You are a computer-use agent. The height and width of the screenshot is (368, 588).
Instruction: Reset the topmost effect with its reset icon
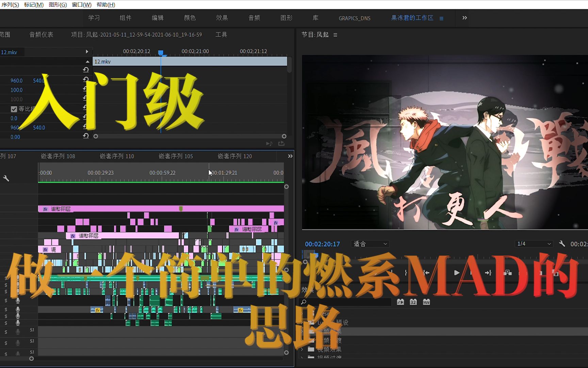coord(86,70)
